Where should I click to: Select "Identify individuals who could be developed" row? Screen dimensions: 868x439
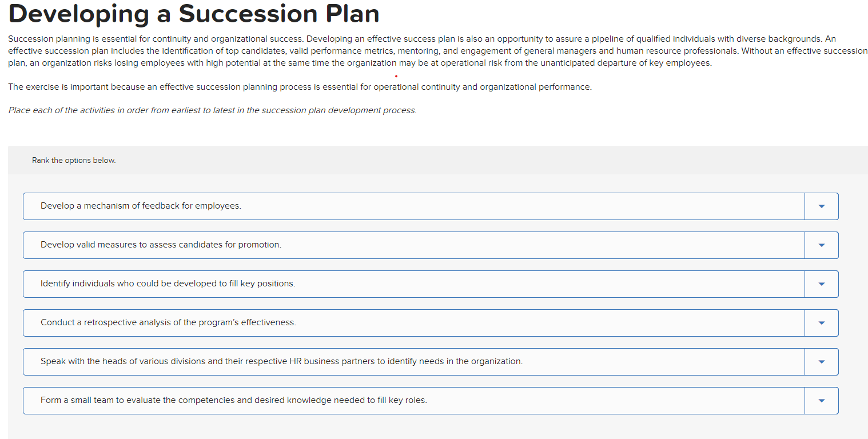coord(400,284)
